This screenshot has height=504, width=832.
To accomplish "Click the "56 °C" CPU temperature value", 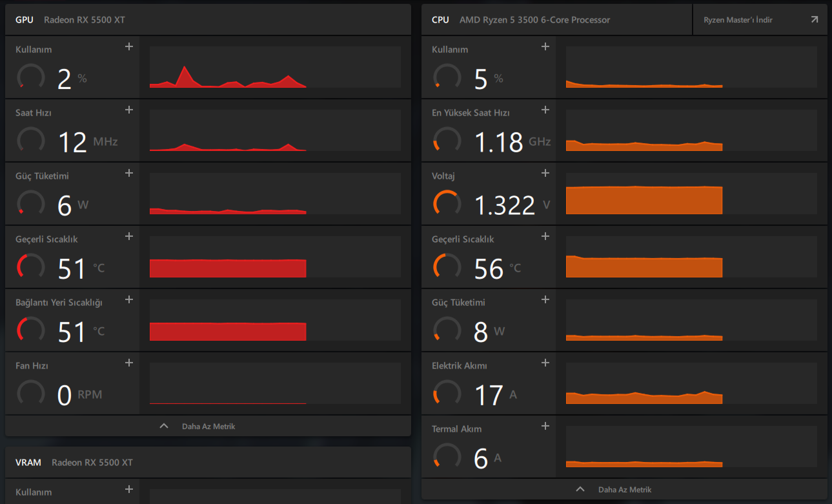I will point(497,268).
